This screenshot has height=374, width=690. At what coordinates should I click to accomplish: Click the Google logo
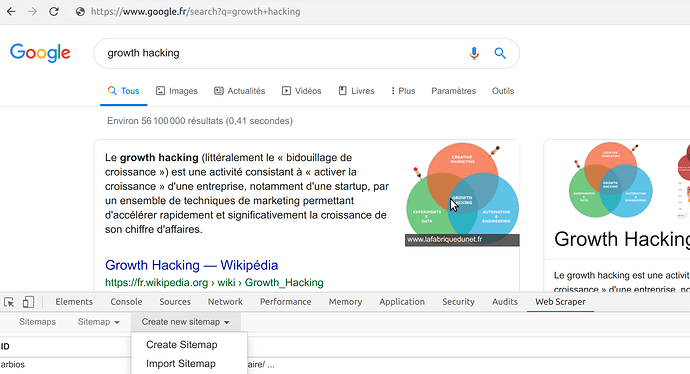40,53
